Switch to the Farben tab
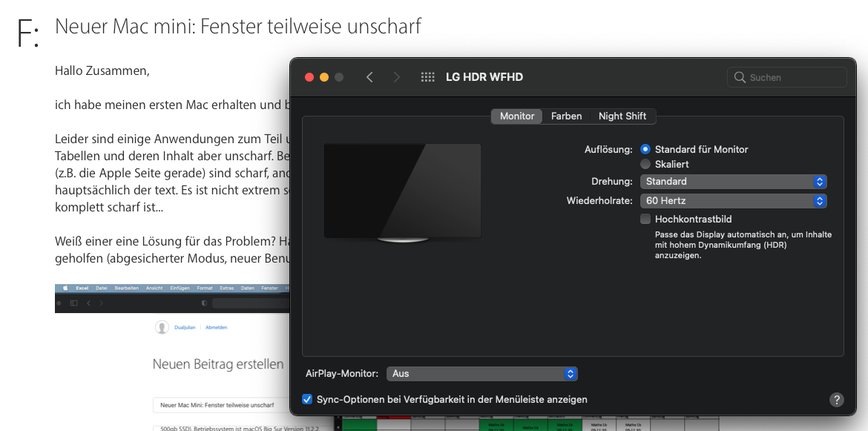 (566, 116)
